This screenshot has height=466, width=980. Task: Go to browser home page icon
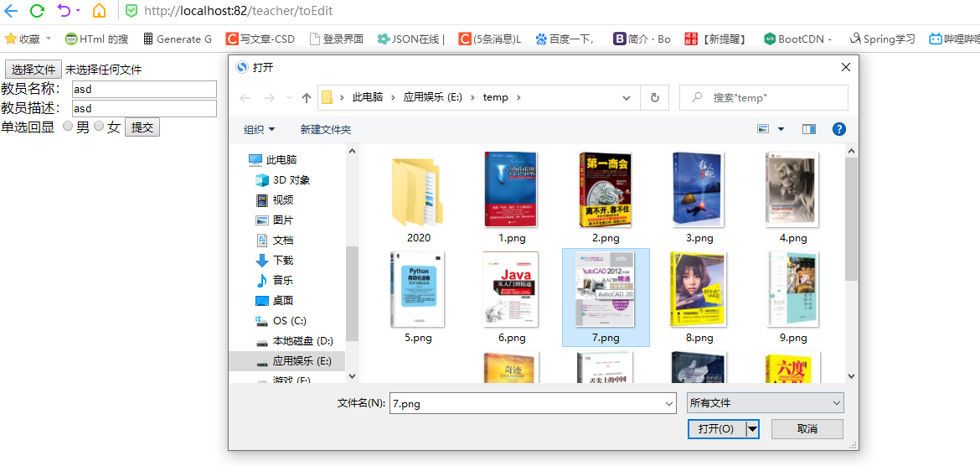99,11
